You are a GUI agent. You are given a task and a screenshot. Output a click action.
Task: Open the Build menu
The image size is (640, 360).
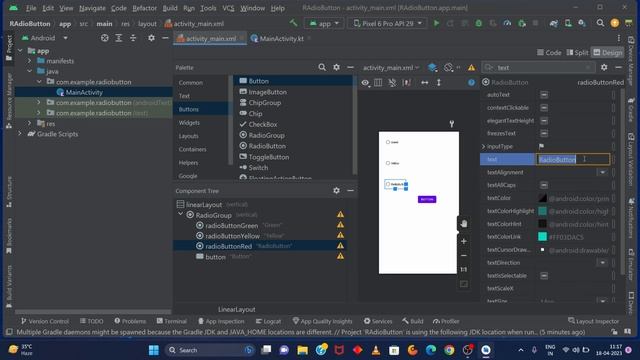(x=170, y=8)
